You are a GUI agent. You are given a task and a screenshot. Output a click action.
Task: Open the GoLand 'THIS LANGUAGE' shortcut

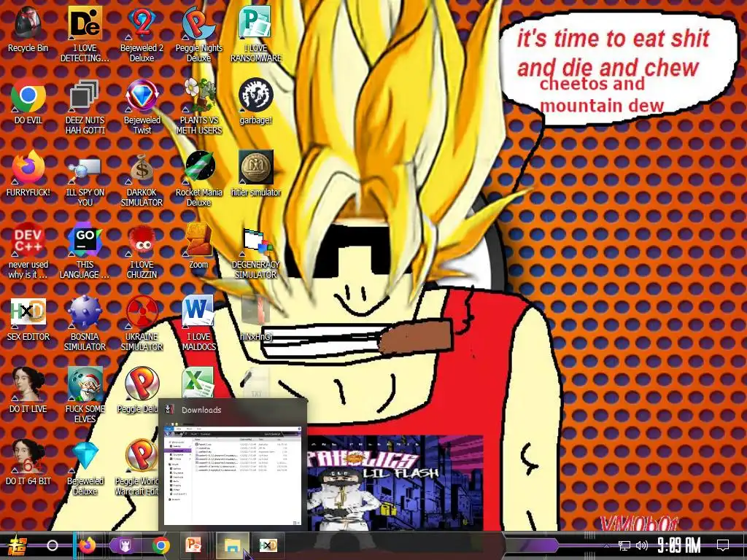click(85, 251)
